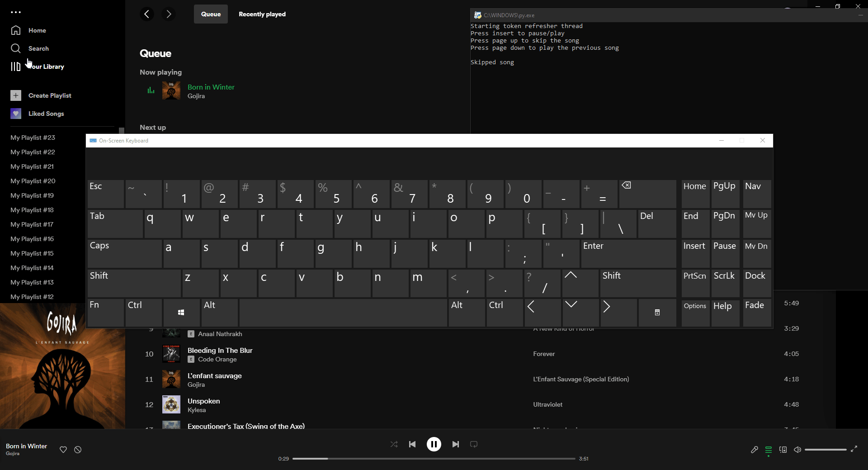Skip to previous track in Spotify
The height and width of the screenshot is (470, 868).
[412, 444]
